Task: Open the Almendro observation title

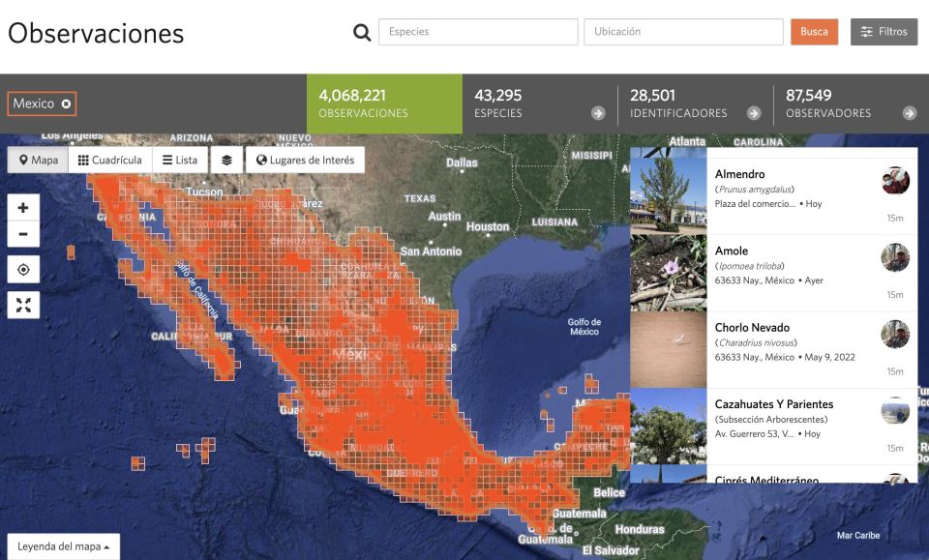Action: pos(739,174)
